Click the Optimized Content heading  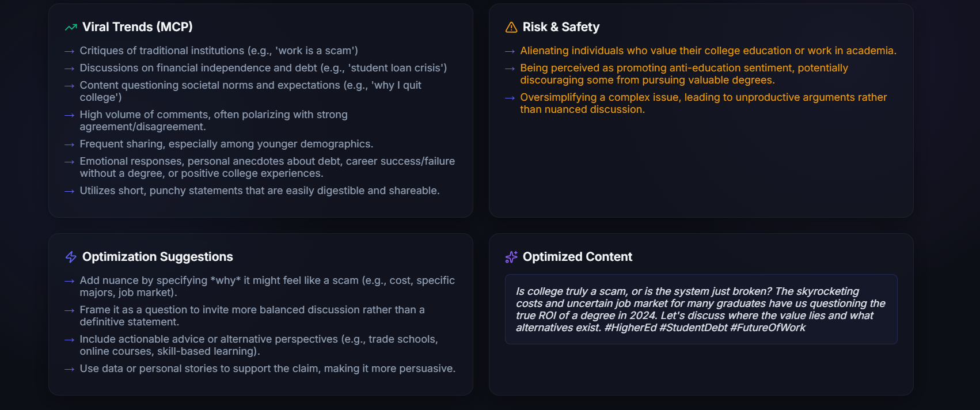(x=578, y=257)
